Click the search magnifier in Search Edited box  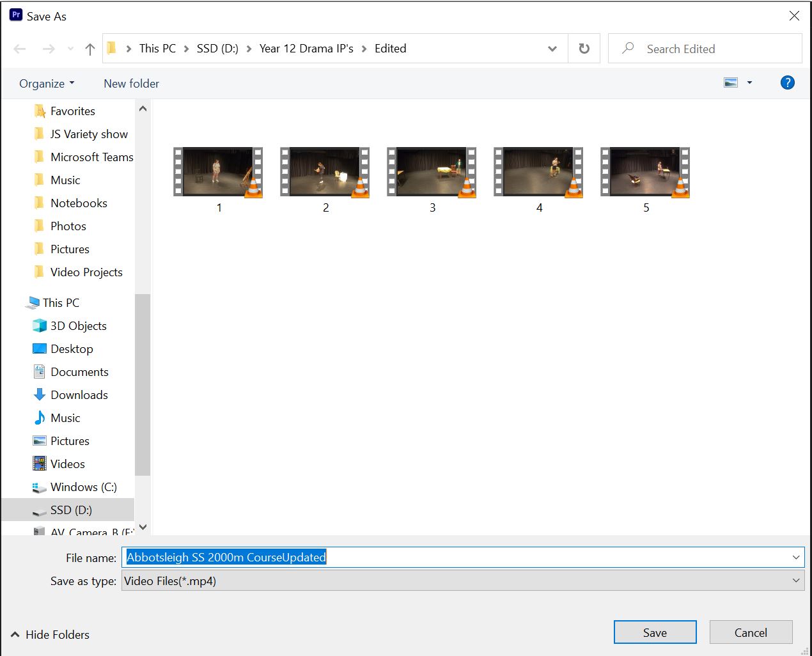pyautogui.click(x=627, y=48)
